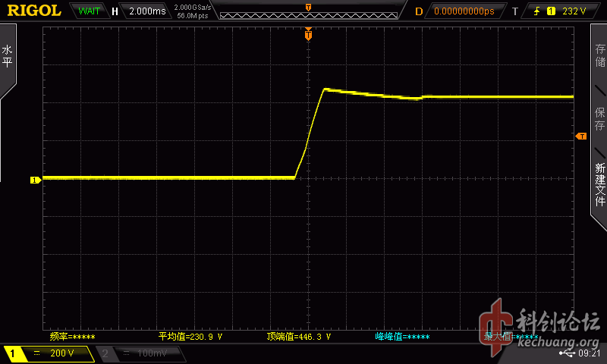This screenshot has width=607, height=364.
Task: Click the waveform memory position bar
Action: tap(307, 11)
